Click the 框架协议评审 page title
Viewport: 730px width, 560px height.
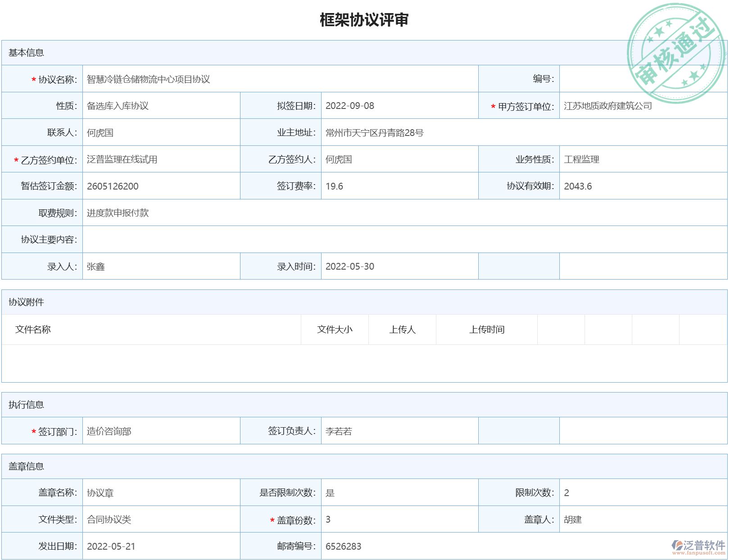(364, 19)
